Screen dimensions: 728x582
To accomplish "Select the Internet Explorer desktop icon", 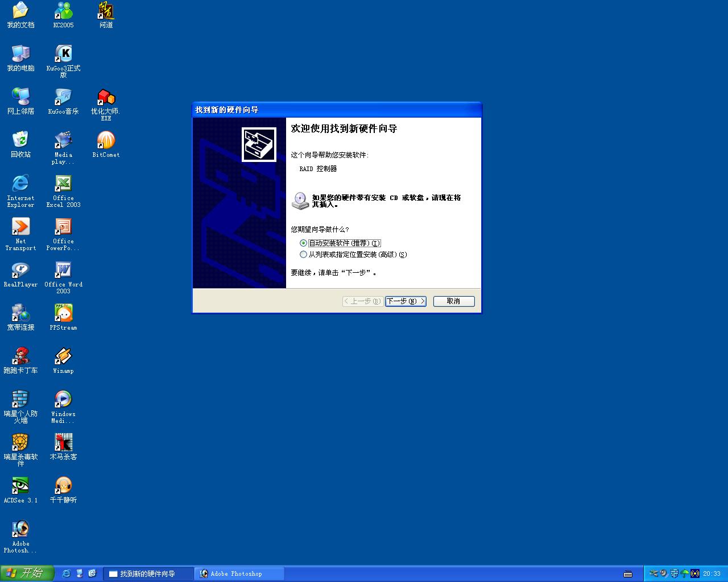I will [x=20, y=191].
